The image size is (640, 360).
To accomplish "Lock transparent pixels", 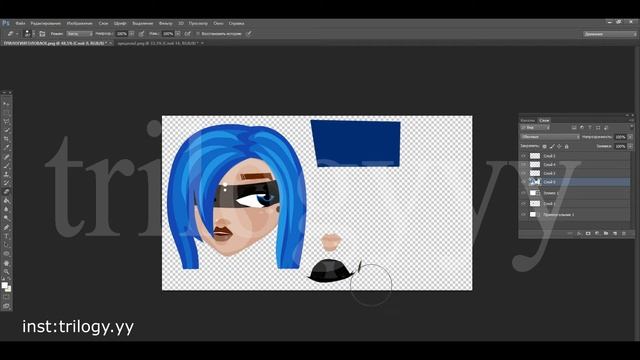I will point(544,146).
